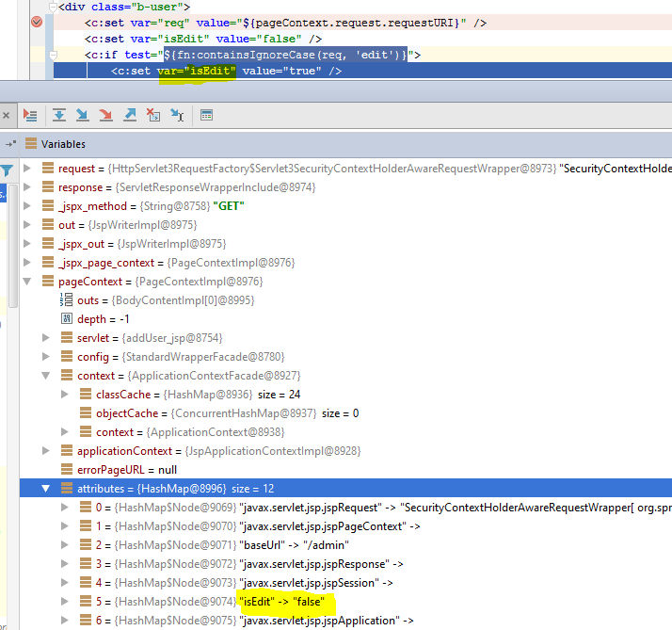Collapse the c:if code fold marker

[53, 55]
